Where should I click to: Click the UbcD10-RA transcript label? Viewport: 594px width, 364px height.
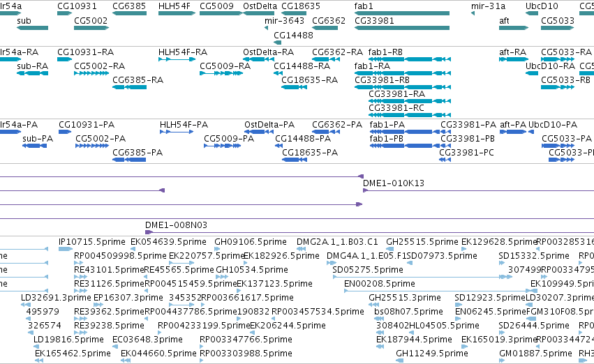click(x=551, y=66)
